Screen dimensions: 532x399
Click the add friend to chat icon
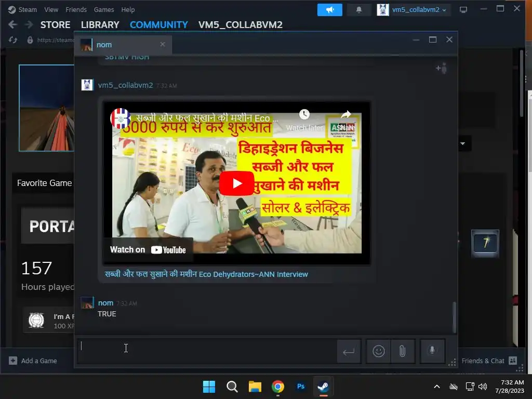pos(442,69)
